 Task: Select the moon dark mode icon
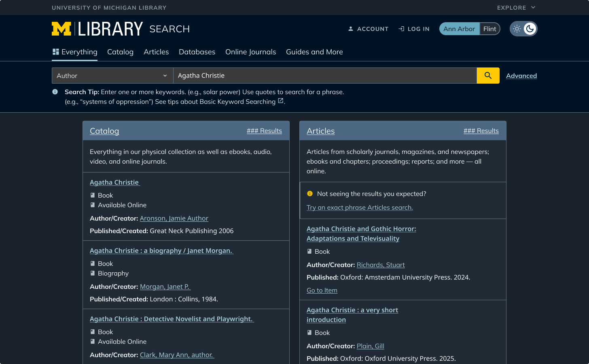[x=530, y=29]
